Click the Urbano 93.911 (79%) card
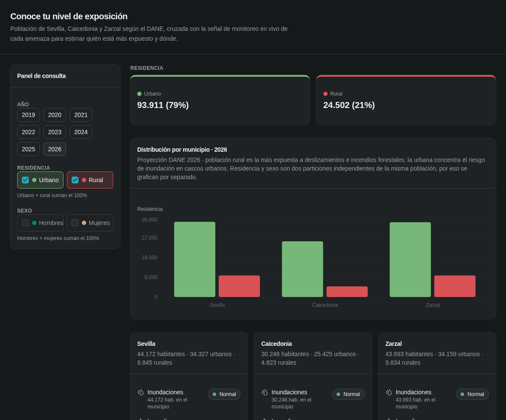Screen dimensions: 506x420 220,100
